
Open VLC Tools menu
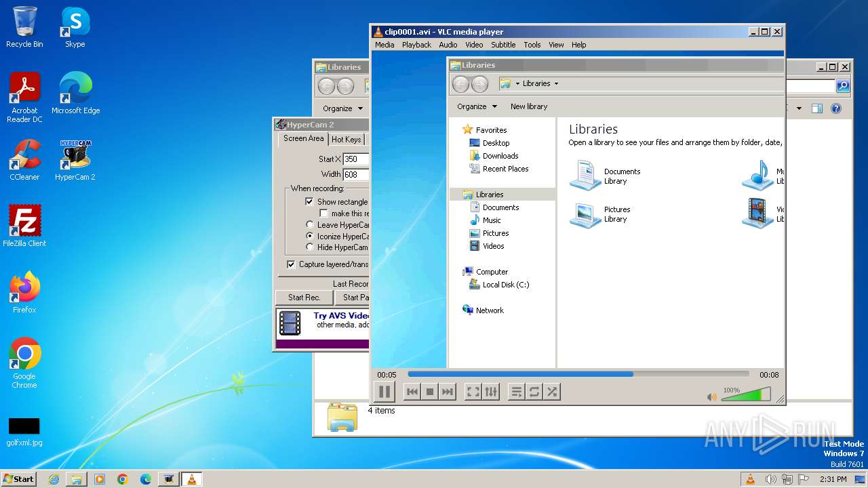(532, 45)
